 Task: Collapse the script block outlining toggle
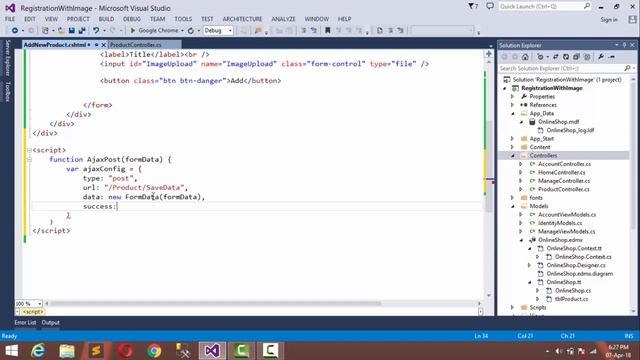click(x=29, y=150)
